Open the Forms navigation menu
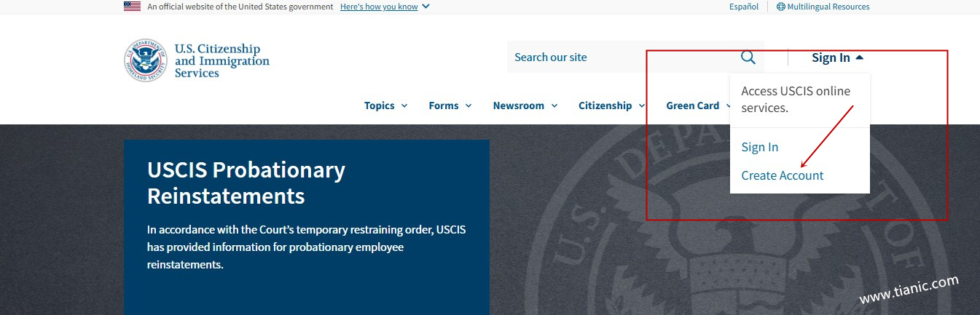980x315 pixels. [450, 105]
